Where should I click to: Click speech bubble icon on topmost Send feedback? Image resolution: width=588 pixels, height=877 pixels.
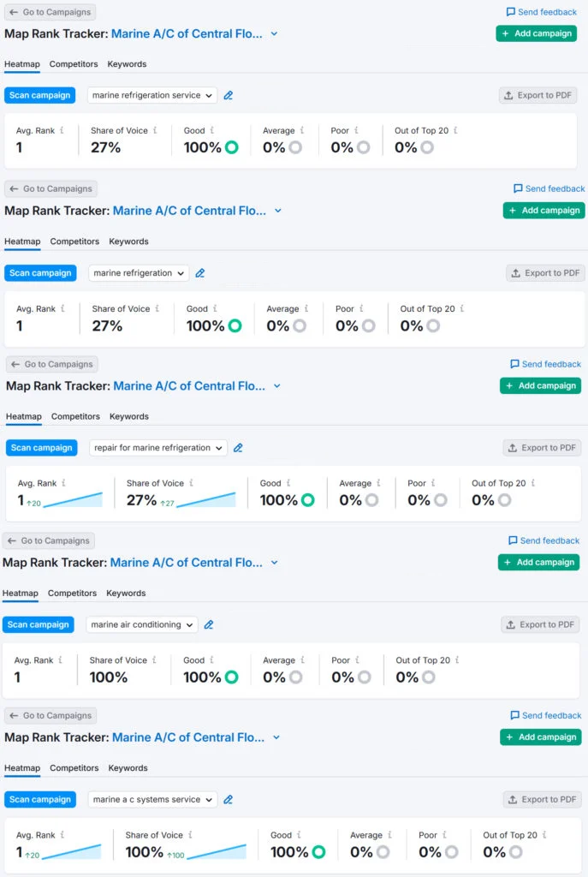pos(511,13)
